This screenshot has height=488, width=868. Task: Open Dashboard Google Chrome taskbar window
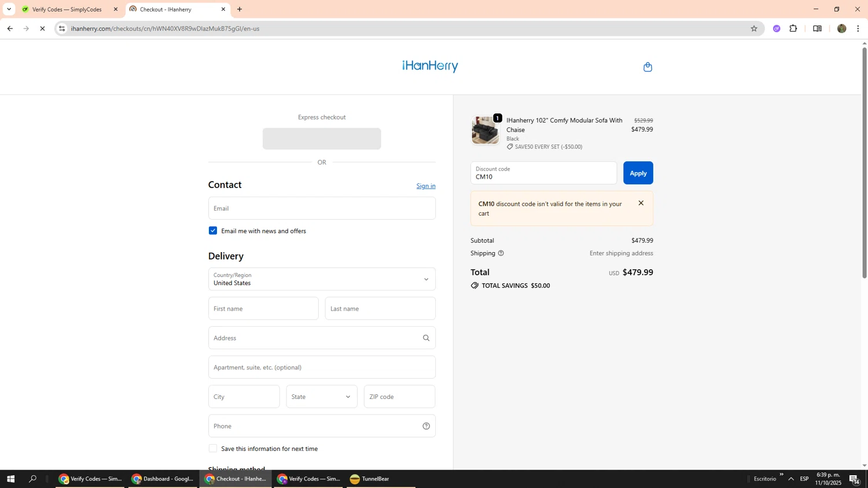[x=163, y=479]
